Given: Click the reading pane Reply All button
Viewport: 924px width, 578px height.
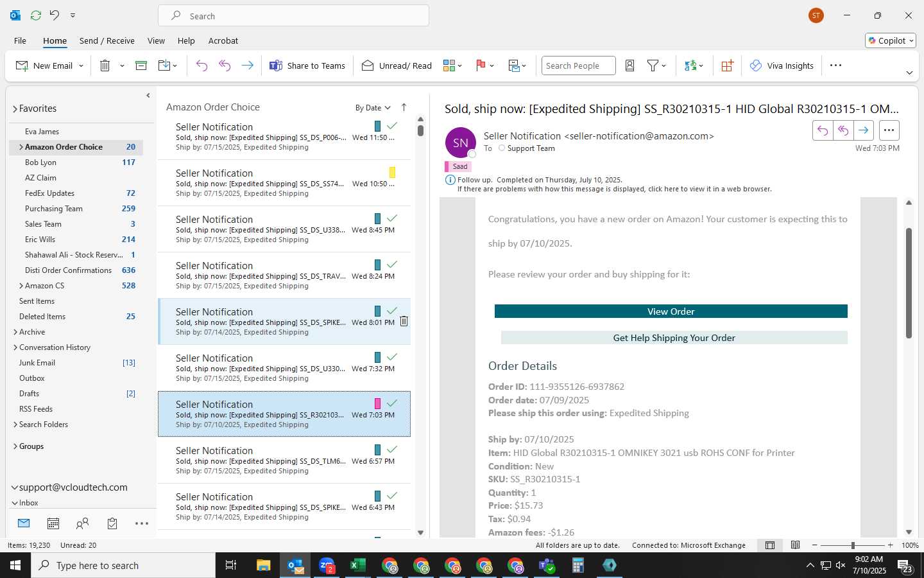Looking at the screenshot, I should (843, 130).
